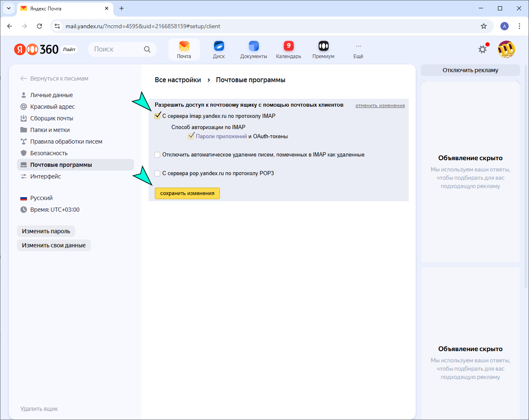Viewport: 529px width, 420px height.
Task: Open the settings gear with notification dot
Action: (483, 49)
